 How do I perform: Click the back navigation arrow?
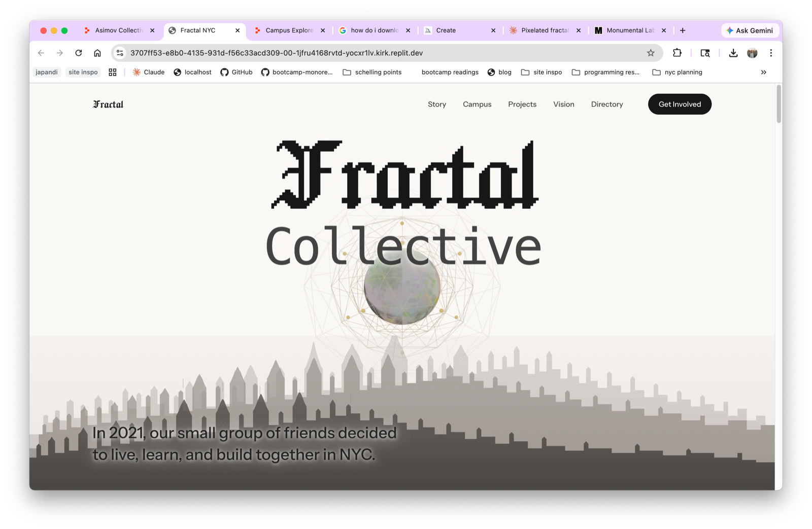[x=41, y=53]
